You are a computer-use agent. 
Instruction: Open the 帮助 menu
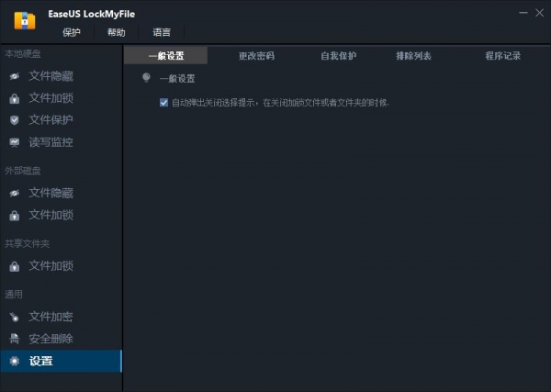[117, 32]
